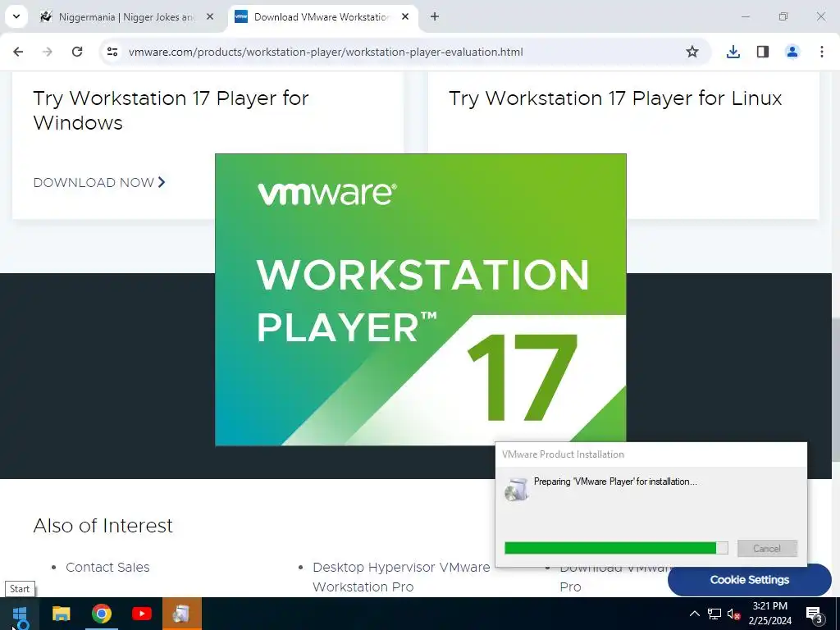Open a new browser tab
Screen dimensions: 840x630
(435, 16)
